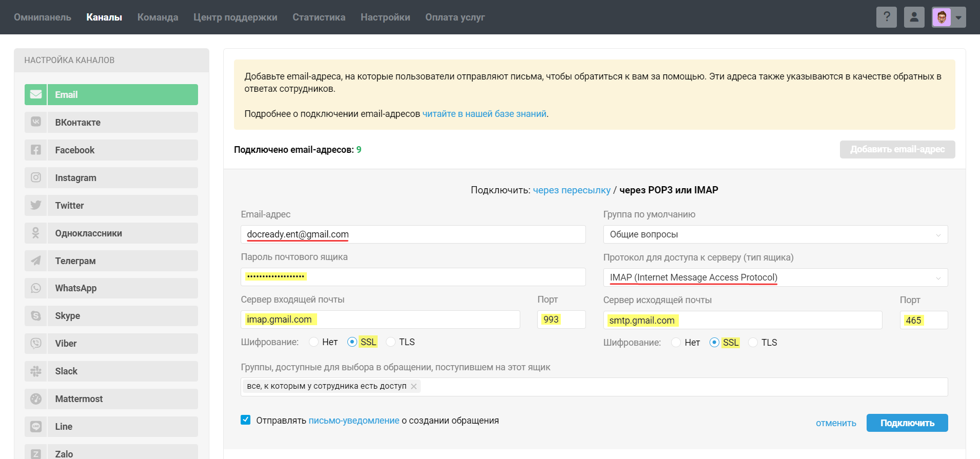The height and width of the screenshot is (459, 980).
Task: Click the Viber phone icon
Action: (36, 344)
